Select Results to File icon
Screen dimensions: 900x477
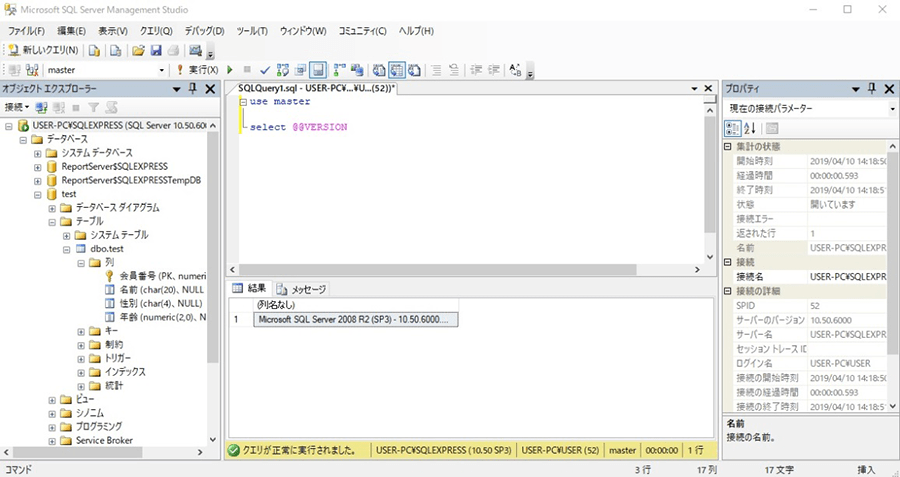pyautogui.click(x=414, y=70)
